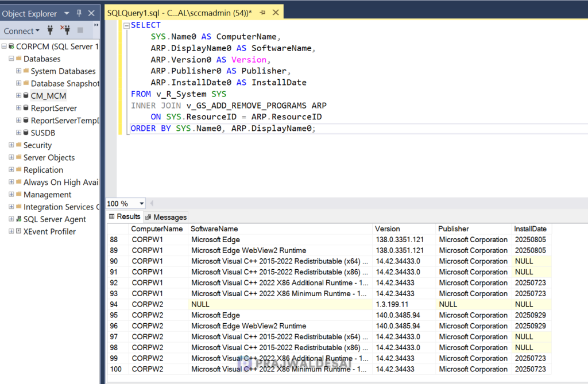588x384 pixels.
Task: Select Integration Services Catalogs node
Action: click(61, 207)
